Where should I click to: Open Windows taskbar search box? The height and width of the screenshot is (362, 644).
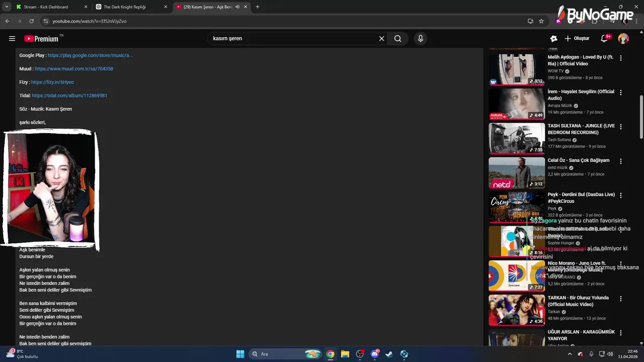(x=285, y=354)
